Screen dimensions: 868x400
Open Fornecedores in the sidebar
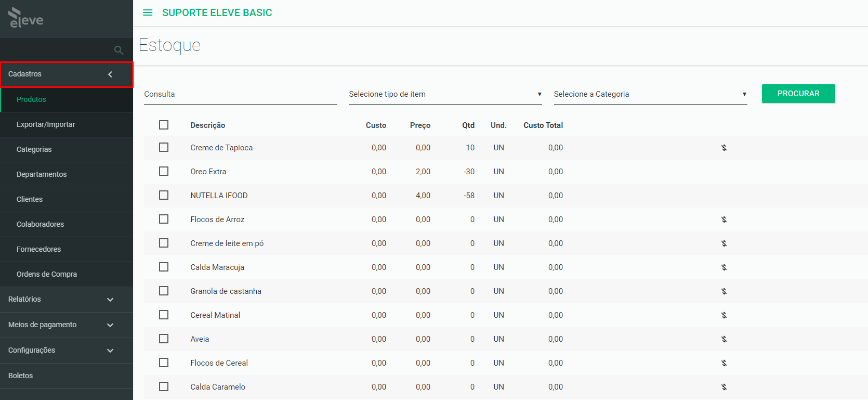pyautogui.click(x=67, y=249)
